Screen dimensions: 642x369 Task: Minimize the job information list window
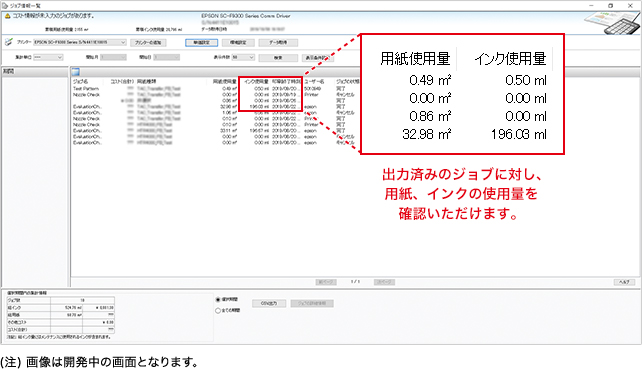591,6
